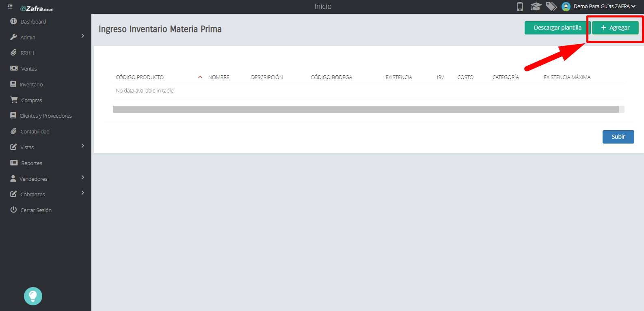Click the Vendedores person icon
The height and width of the screenshot is (311, 644).
click(13, 178)
